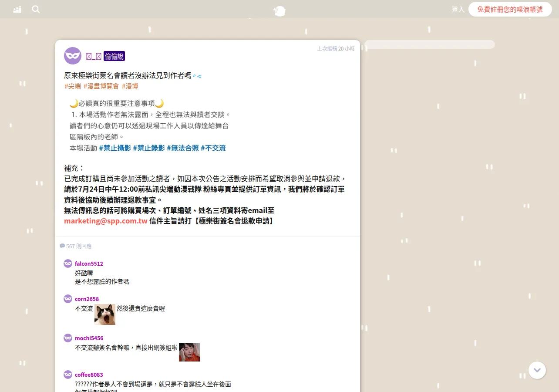Click the mask avatar beside mochi5456
This screenshot has height=392, width=559.
pos(68,338)
